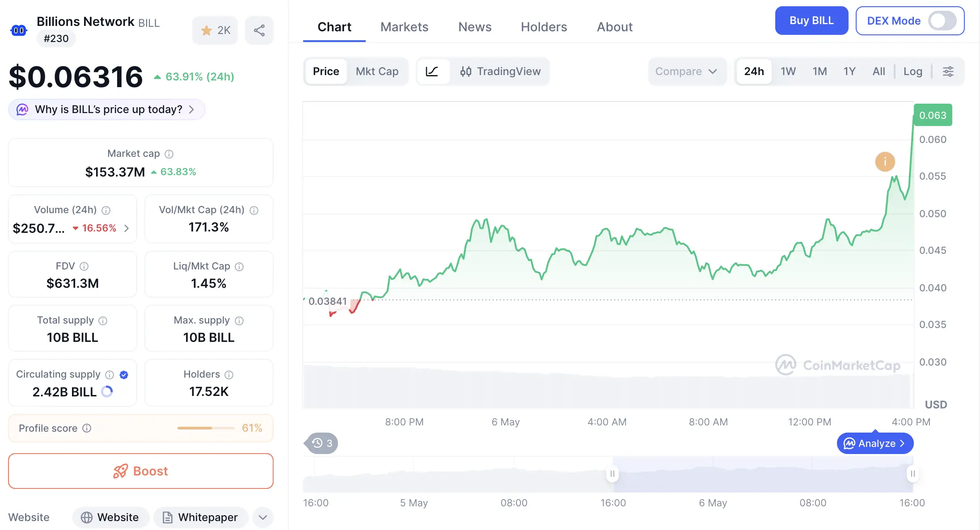Image resolution: width=980 pixels, height=530 pixels.
Task: Click the Holders info icon
Action: pos(229,375)
